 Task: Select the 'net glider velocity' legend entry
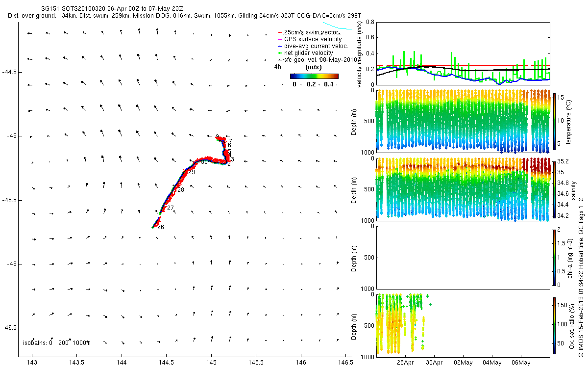[305, 53]
